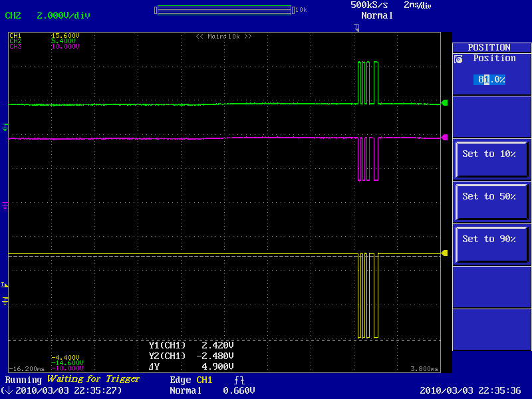
Task: Click the Set to 90% button
Action: coord(491,245)
